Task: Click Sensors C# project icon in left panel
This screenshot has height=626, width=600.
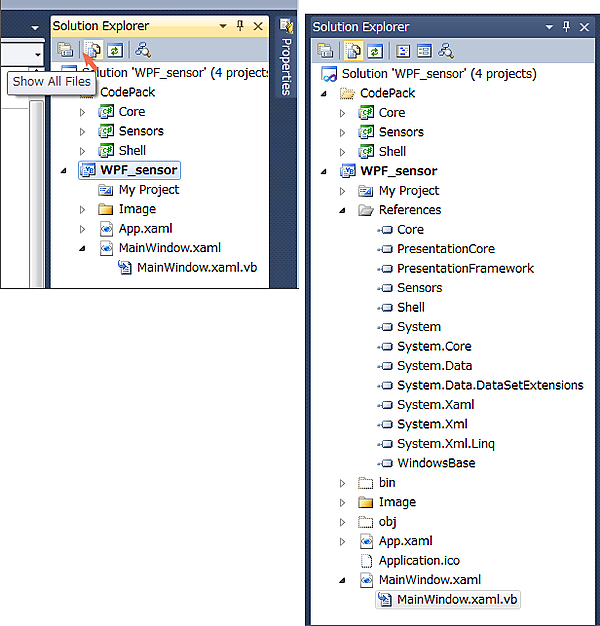Action: (106, 131)
